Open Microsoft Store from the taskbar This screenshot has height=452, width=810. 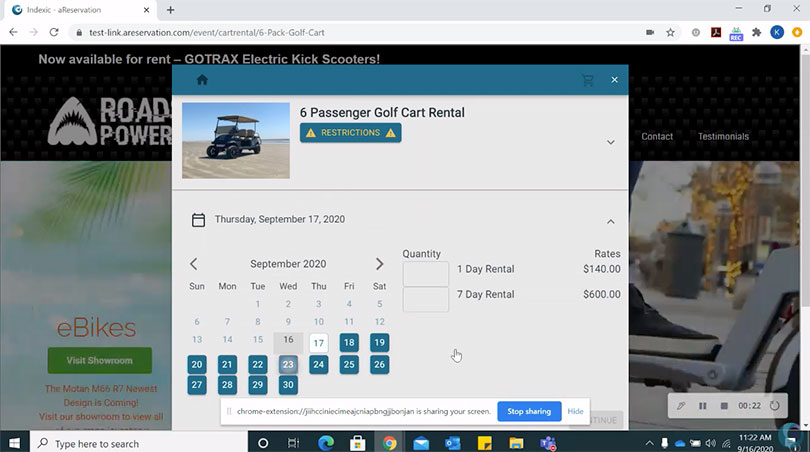(357, 443)
